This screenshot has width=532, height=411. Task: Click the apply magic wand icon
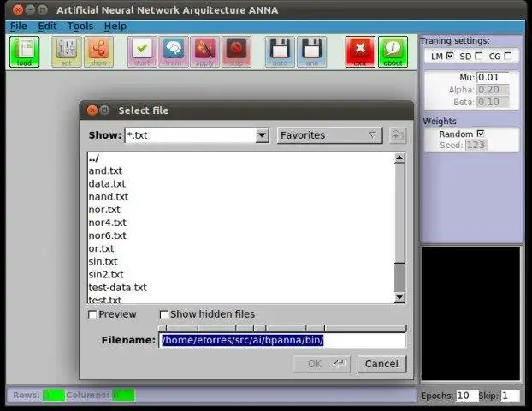[205, 51]
